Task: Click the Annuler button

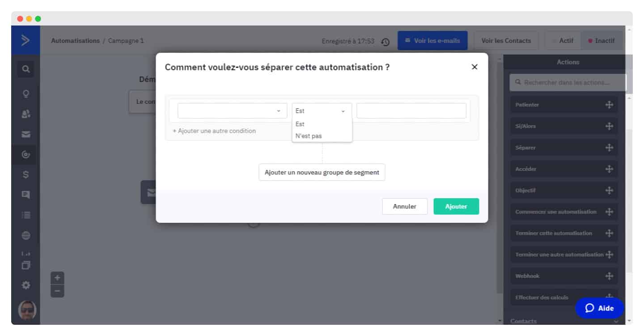Action: point(405,207)
